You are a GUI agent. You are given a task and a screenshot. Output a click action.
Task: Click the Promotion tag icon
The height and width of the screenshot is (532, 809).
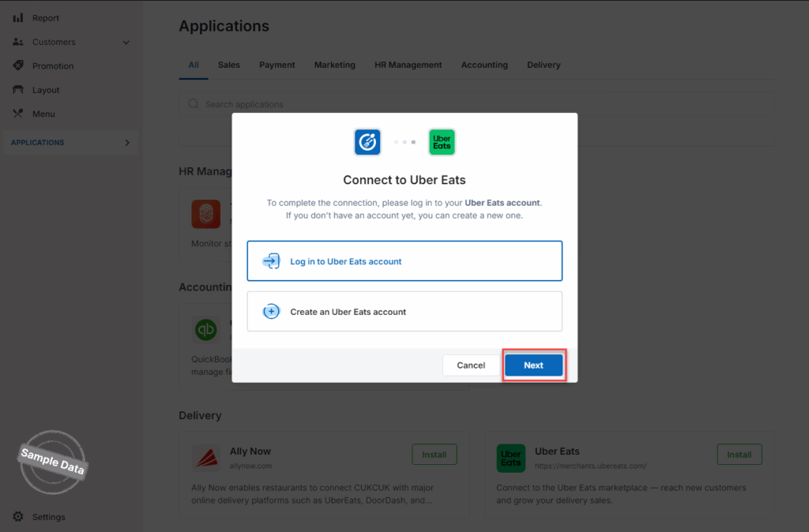click(18, 66)
